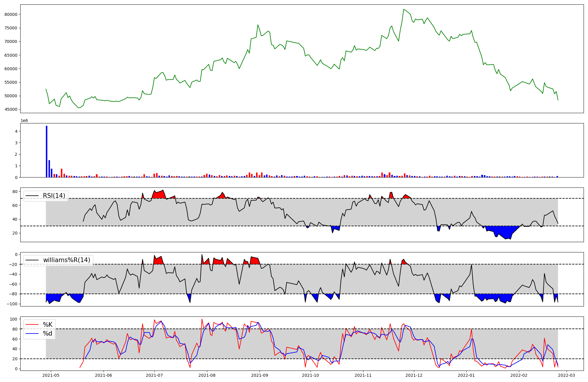Image resolution: width=588 pixels, height=382 pixels.
Task: Click the 2022-01 x-axis date label
Action: pos(466,375)
